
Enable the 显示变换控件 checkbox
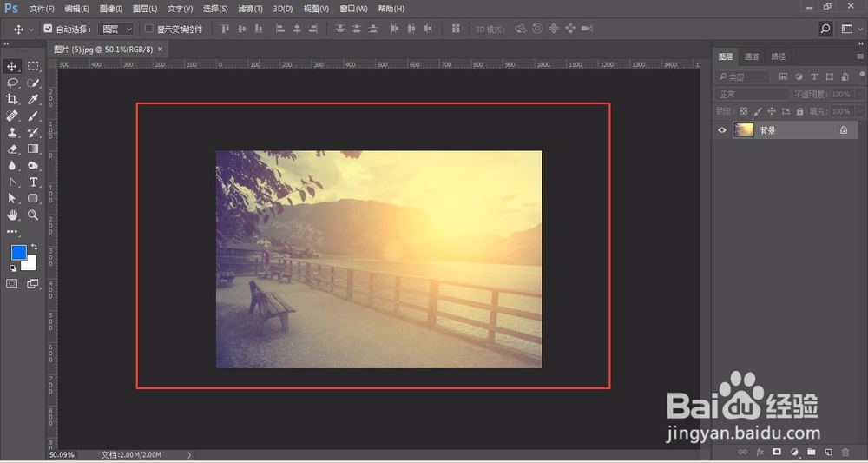click(149, 29)
